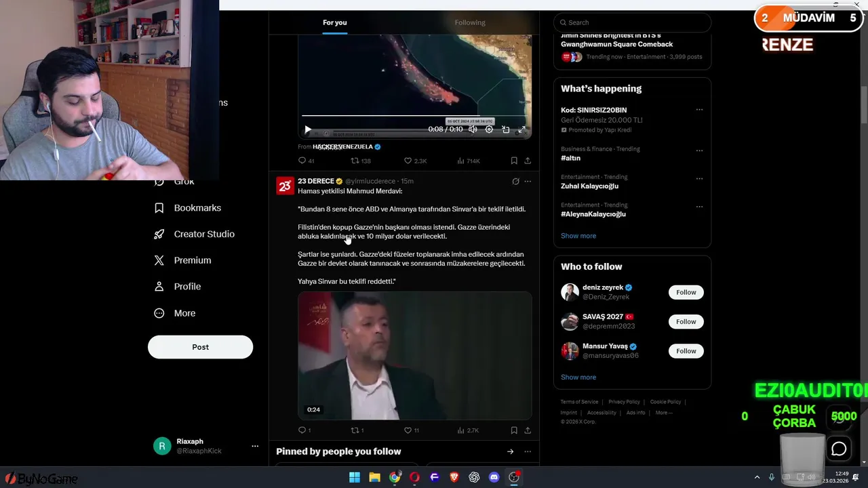Bookmark the HACKER VENEZUELA video post

click(x=514, y=161)
